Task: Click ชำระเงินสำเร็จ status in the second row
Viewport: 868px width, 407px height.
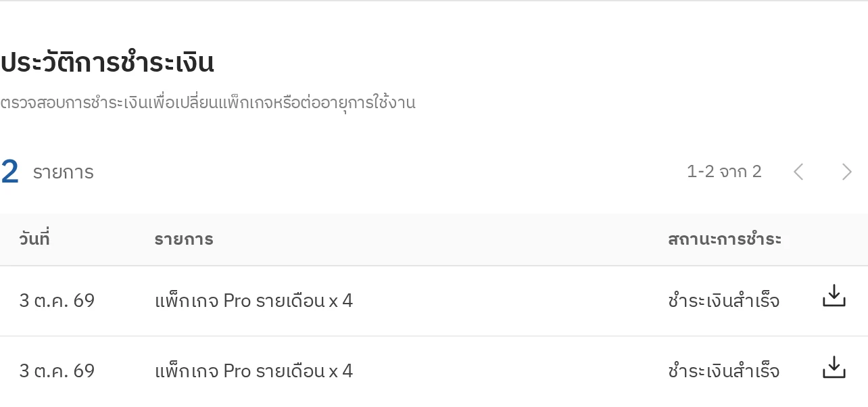Action: tap(723, 371)
